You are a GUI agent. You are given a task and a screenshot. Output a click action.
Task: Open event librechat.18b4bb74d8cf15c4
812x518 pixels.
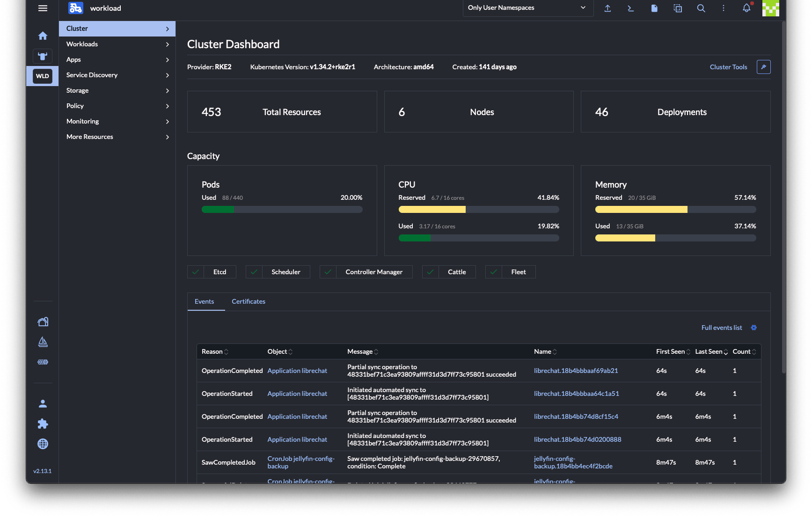[x=576, y=416]
